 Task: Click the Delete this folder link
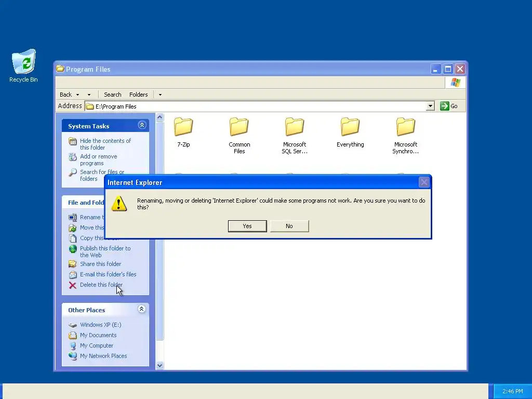(x=101, y=285)
